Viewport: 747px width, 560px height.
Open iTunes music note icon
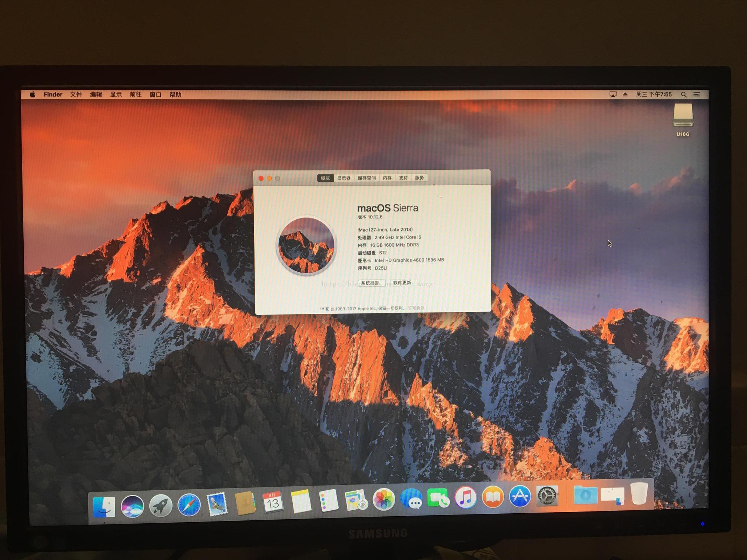(x=466, y=497)
